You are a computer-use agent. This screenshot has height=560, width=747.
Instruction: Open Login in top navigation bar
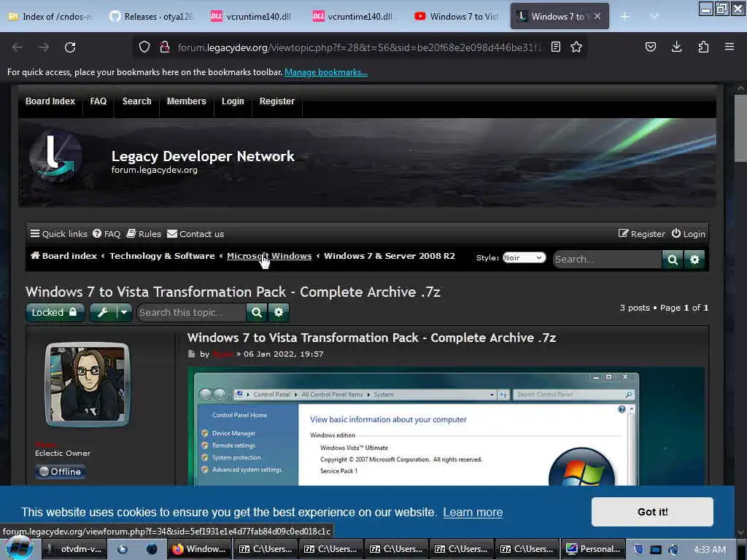coord(233,101)
